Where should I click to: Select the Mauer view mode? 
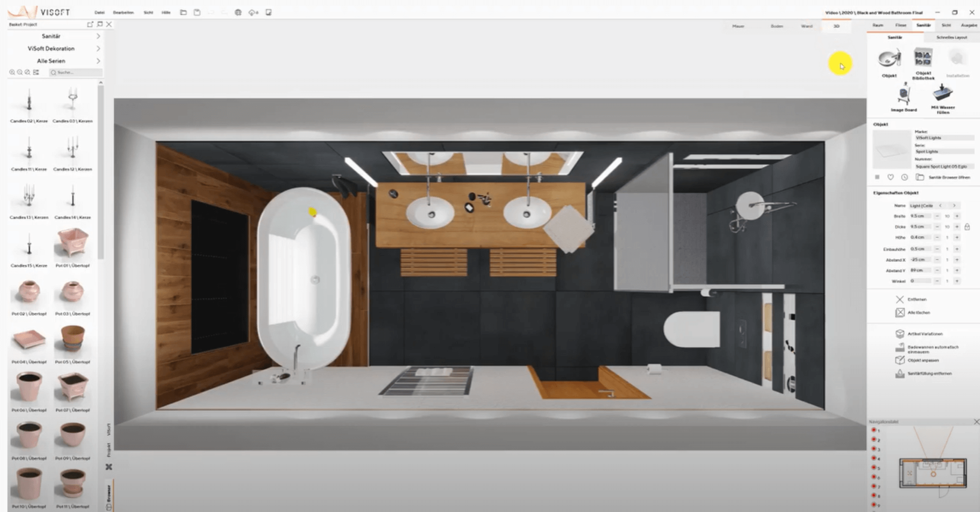[738, 26]
